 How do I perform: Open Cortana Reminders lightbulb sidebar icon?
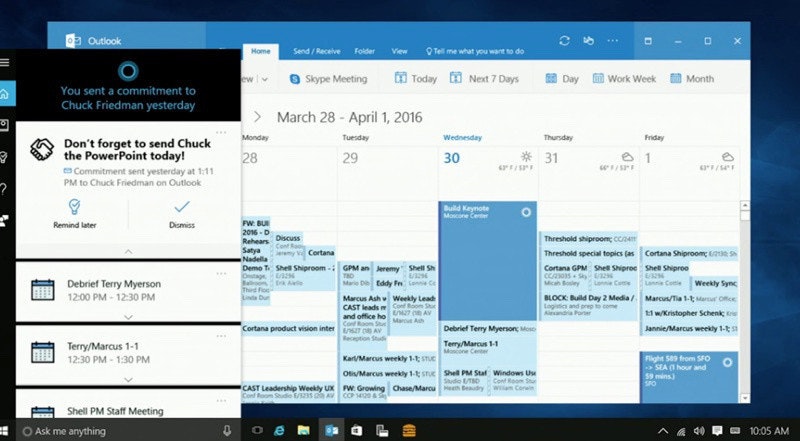(4, 157)
